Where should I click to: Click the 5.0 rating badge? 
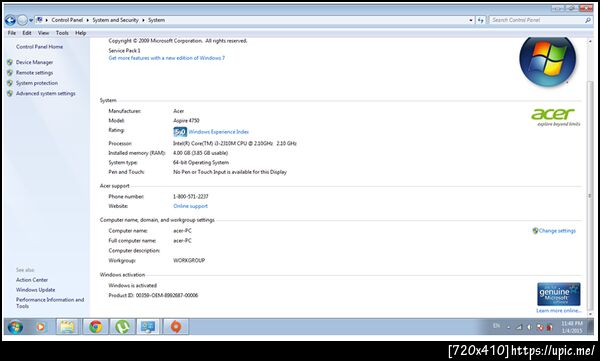180,132
